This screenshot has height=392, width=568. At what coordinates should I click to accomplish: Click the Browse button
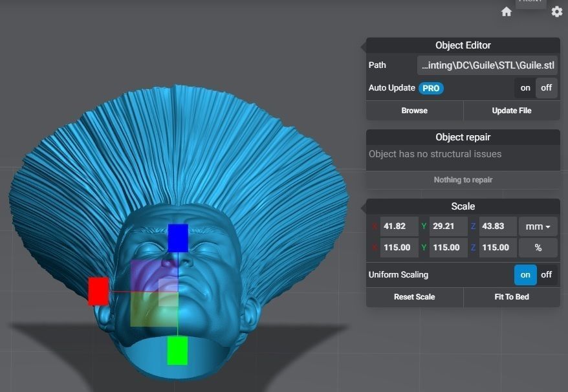point(415,111)
